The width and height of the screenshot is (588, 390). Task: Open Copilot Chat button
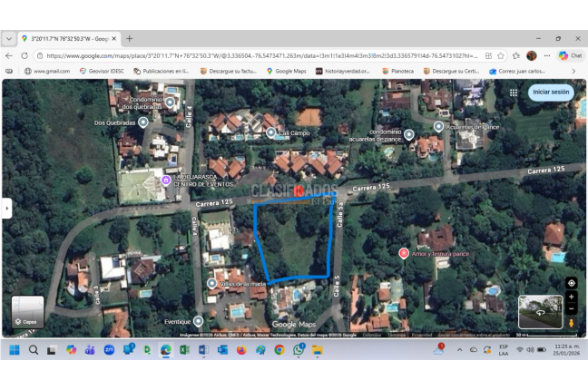tap(571, 56)
